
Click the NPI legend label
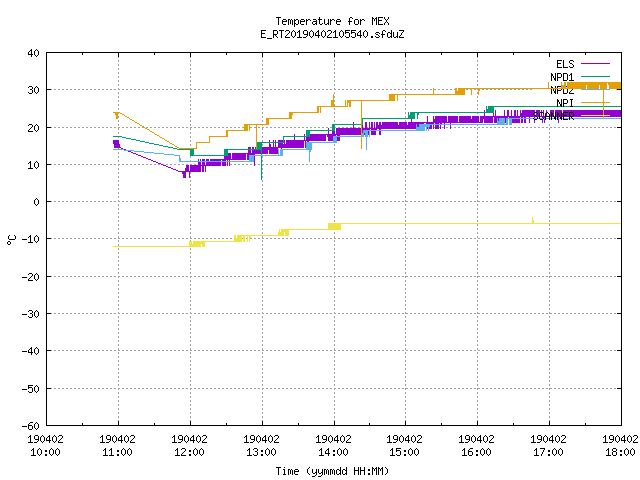565,103
